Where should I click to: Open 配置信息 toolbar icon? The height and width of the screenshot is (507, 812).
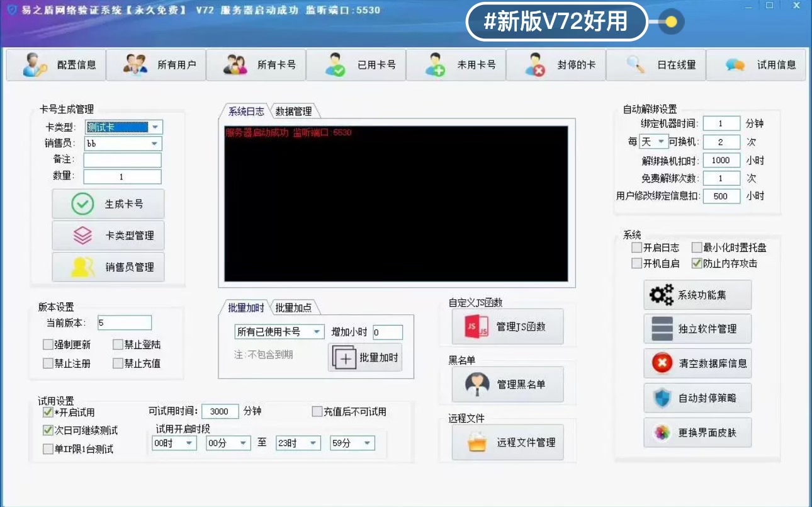[35, 64]
